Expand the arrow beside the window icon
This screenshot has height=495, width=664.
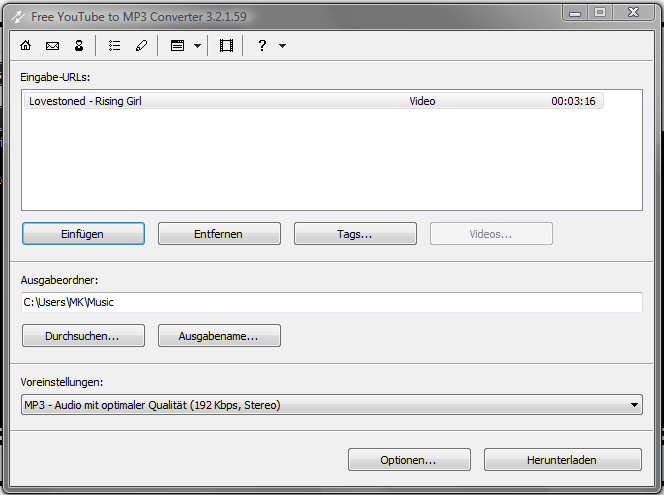pyautogui.click(x=197, y=46)
